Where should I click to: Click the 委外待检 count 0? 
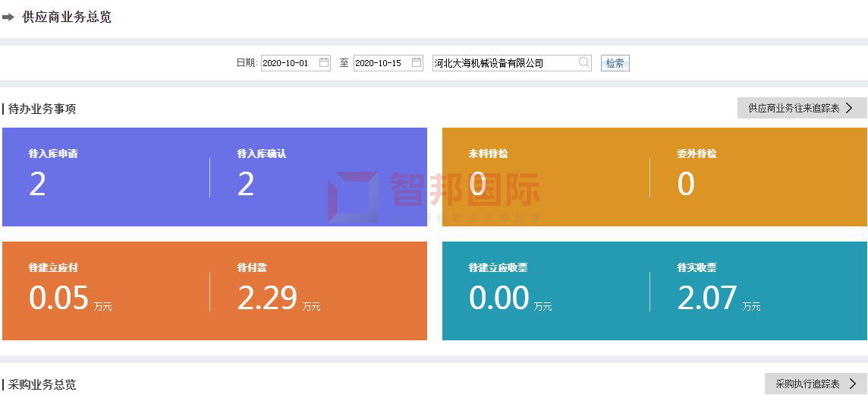click(686, 184)
